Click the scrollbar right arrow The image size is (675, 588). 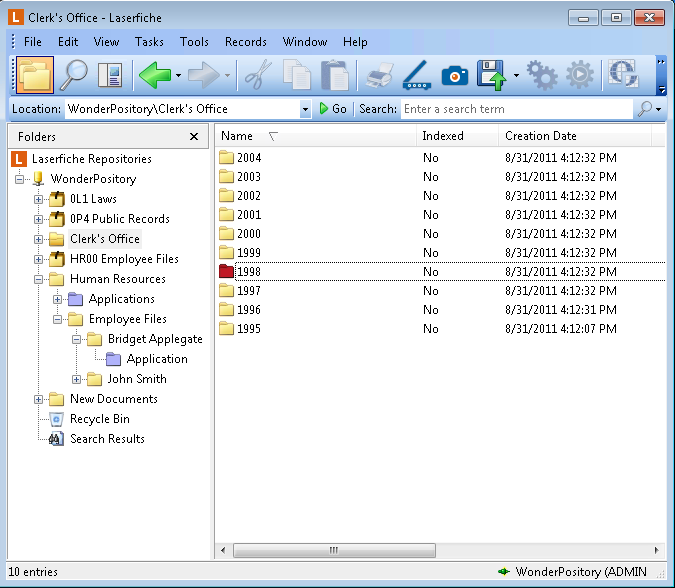pos(656,550)
